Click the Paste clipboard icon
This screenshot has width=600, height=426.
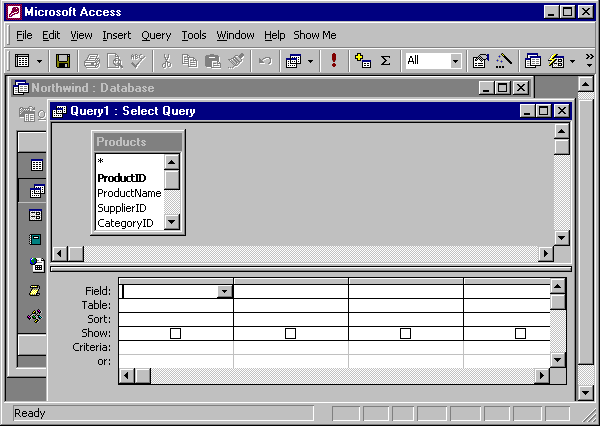[x=213, y=61]
